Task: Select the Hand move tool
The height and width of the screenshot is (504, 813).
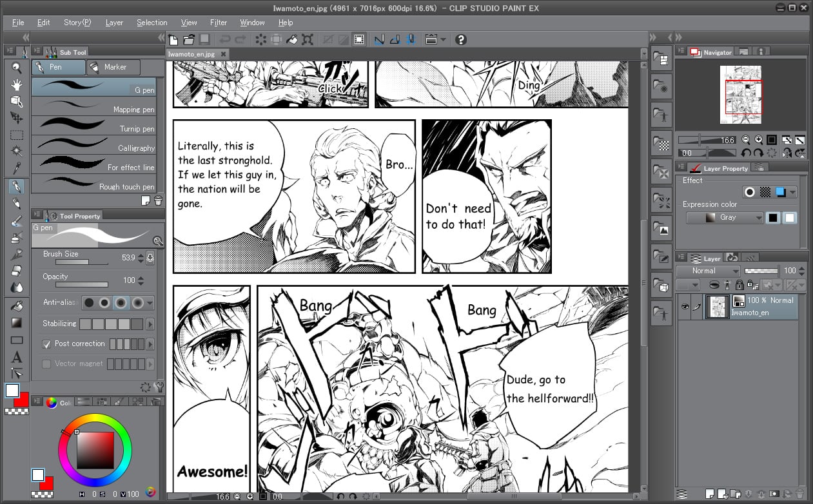Action: point(17,84)
